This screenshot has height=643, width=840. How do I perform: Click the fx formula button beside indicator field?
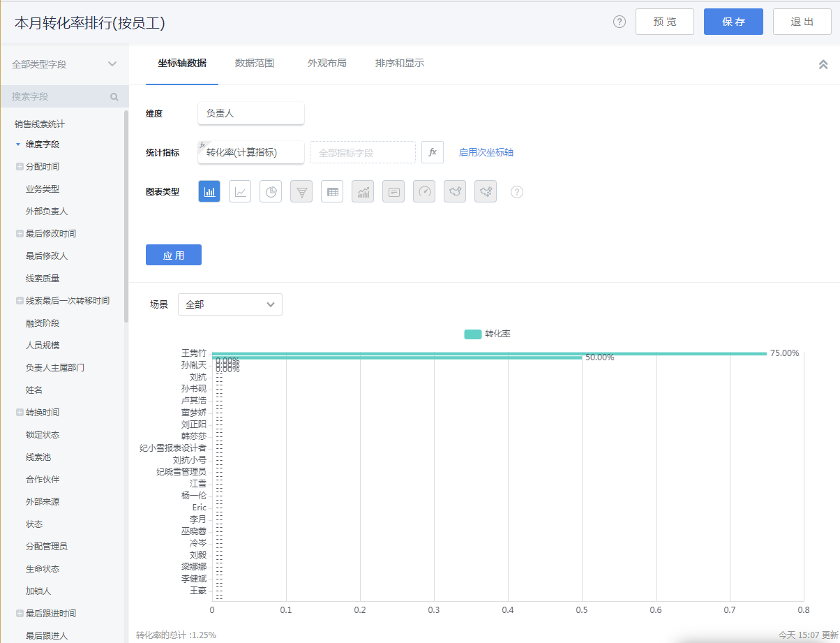[x=433, y=152]
